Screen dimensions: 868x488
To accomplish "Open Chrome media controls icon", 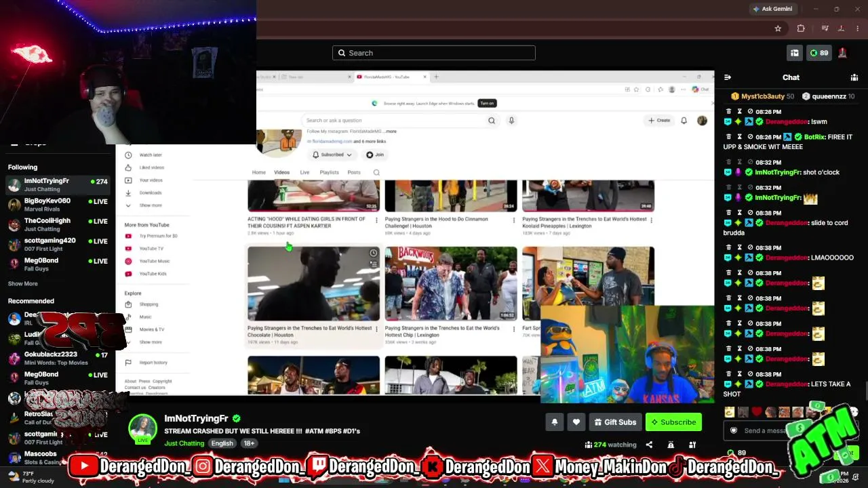I will point(825,28).
